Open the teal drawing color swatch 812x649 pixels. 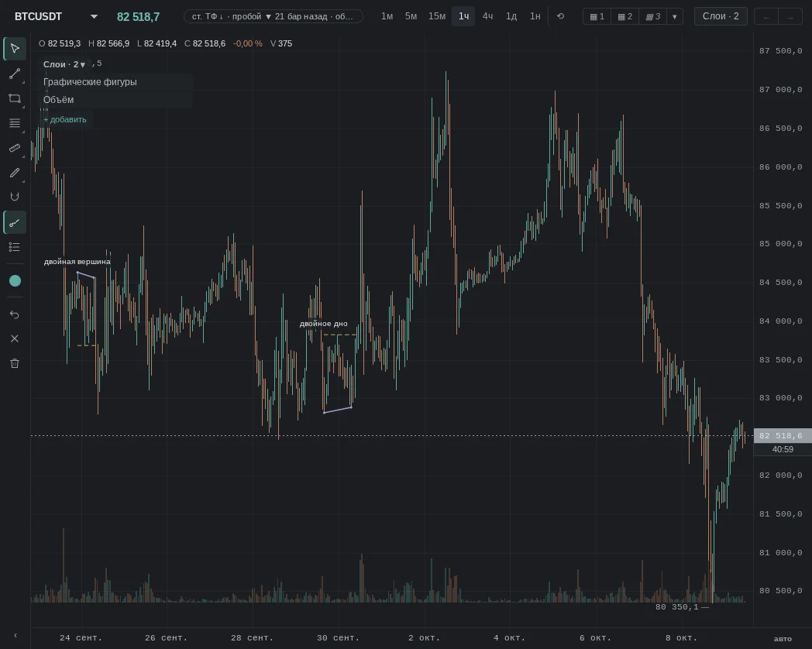[x=15, y=280]
